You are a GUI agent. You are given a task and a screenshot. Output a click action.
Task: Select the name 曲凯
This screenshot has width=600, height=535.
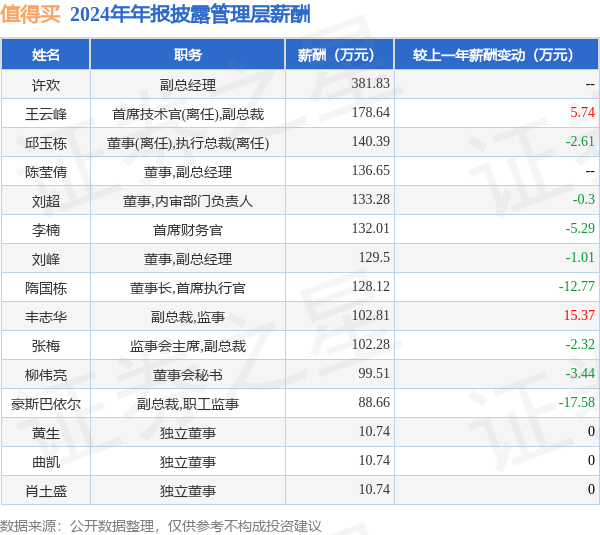tap(46, 462)
